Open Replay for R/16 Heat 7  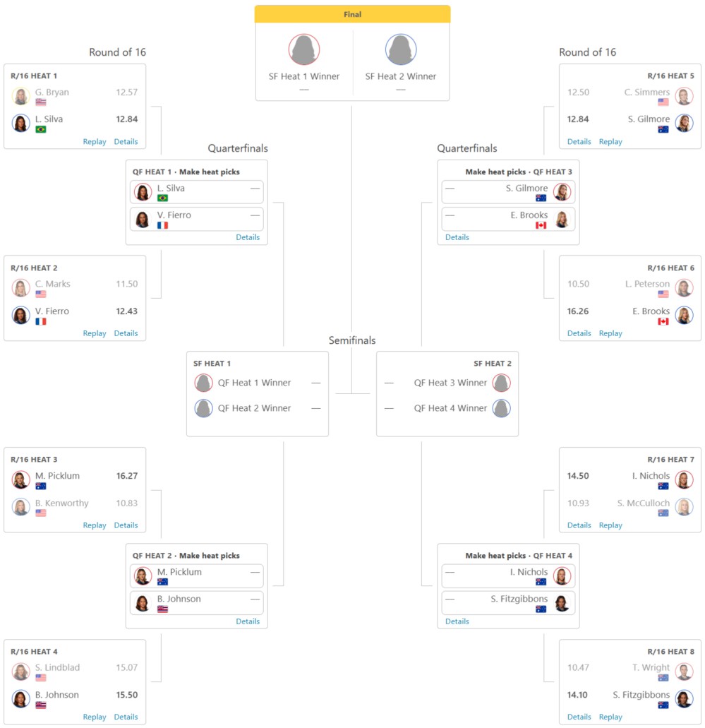pos(610,525)
